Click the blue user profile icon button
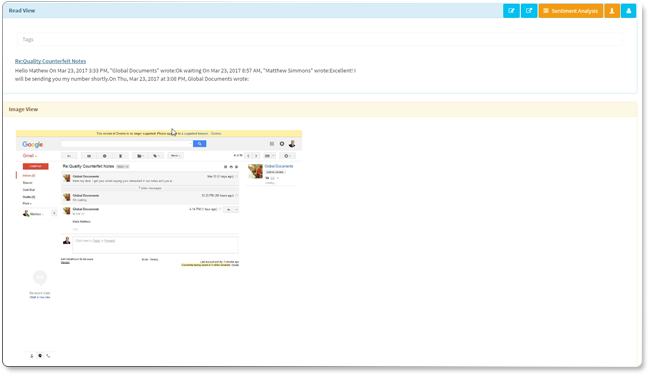Viewport: 650px width, 380px height. [628, 11]
